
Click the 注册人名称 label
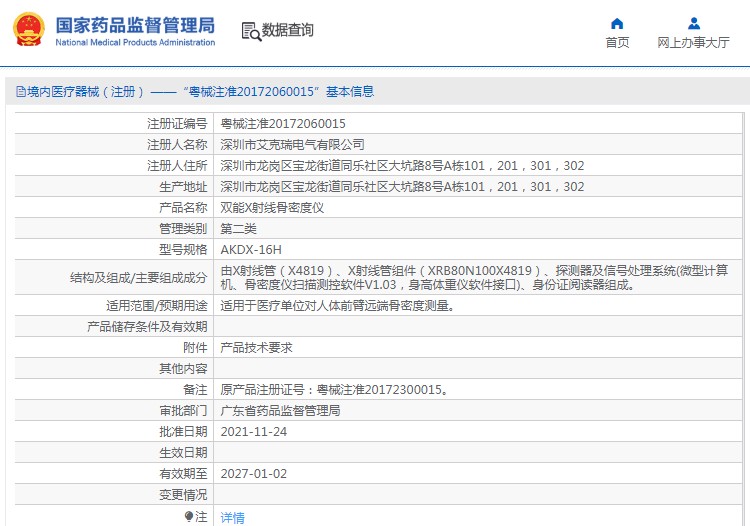click(x=177, y=144)
